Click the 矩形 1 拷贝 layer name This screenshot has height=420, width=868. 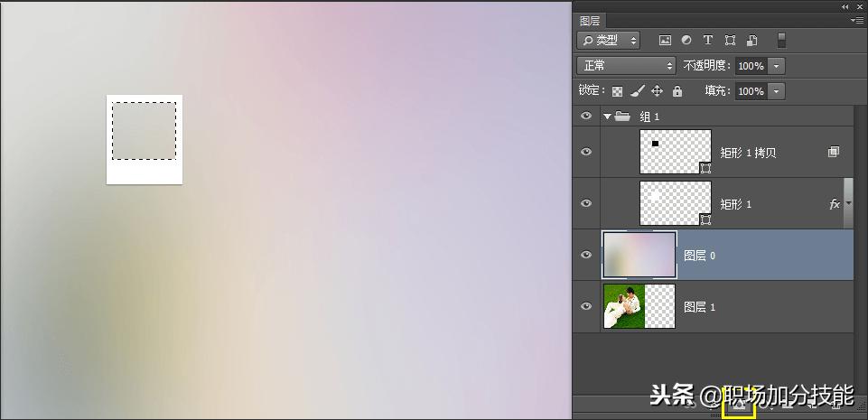tap(748, 153)
